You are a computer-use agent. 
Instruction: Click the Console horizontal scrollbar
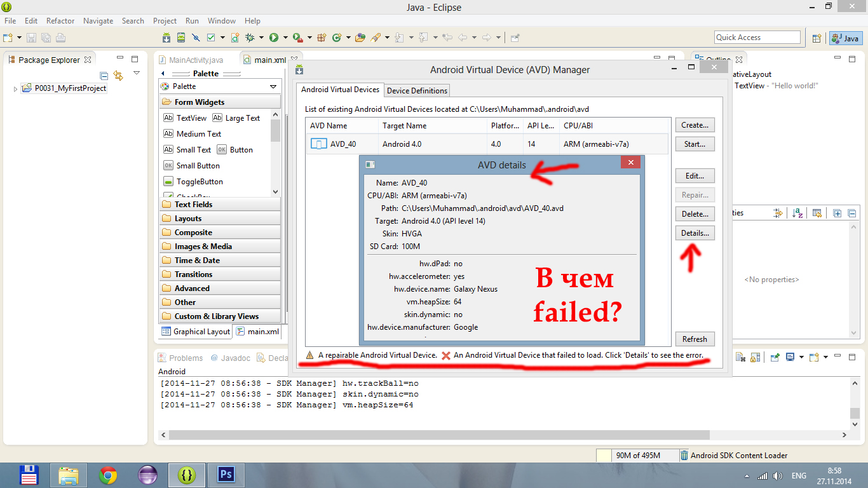pos(438,435)
